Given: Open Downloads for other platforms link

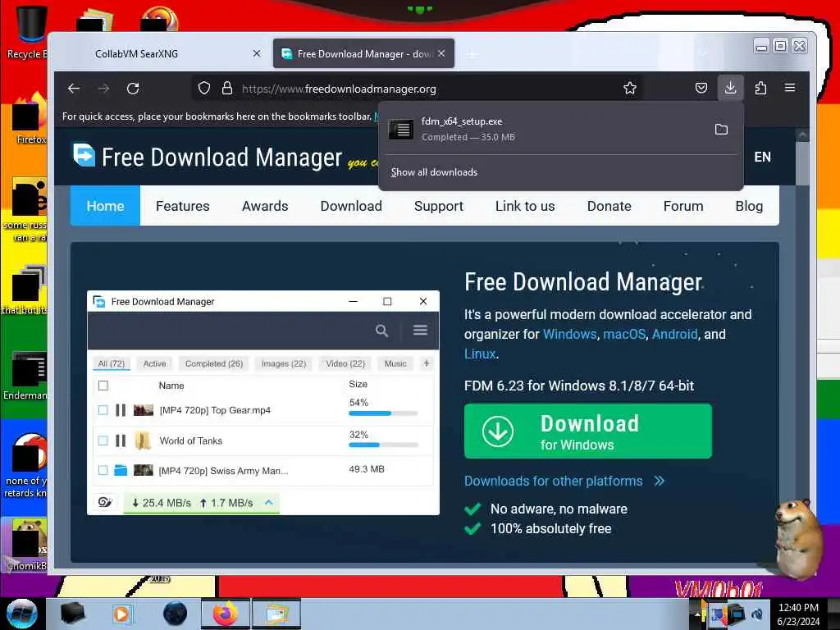Looking at the screenshot, I should 564,481.
